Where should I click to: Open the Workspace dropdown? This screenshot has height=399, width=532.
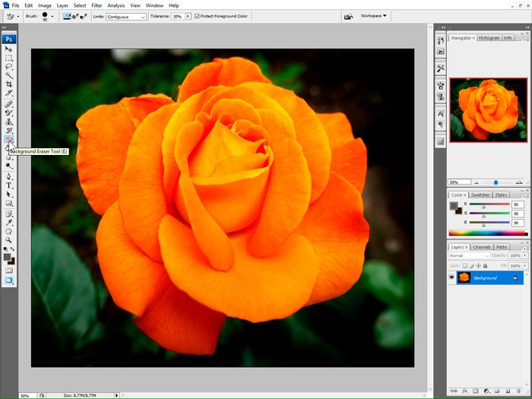(x=373, y=16)
